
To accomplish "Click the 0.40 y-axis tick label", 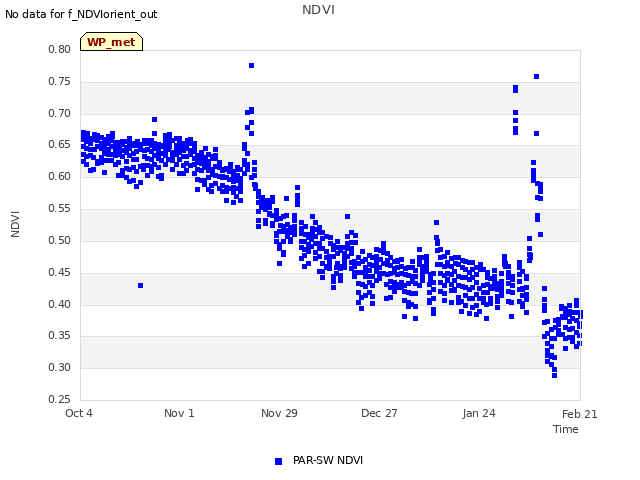I will click(60, 304).
